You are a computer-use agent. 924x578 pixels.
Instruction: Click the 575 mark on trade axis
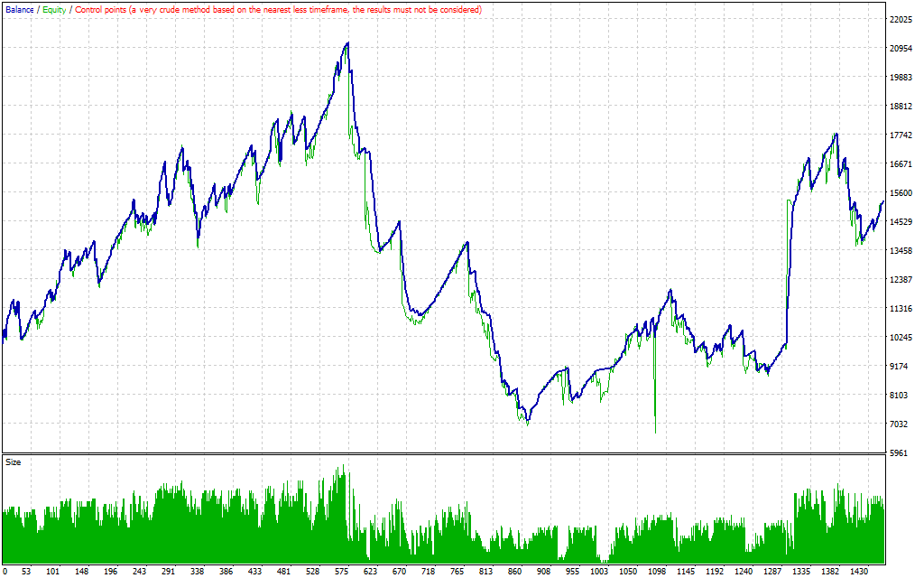click(x=341, y=572)
